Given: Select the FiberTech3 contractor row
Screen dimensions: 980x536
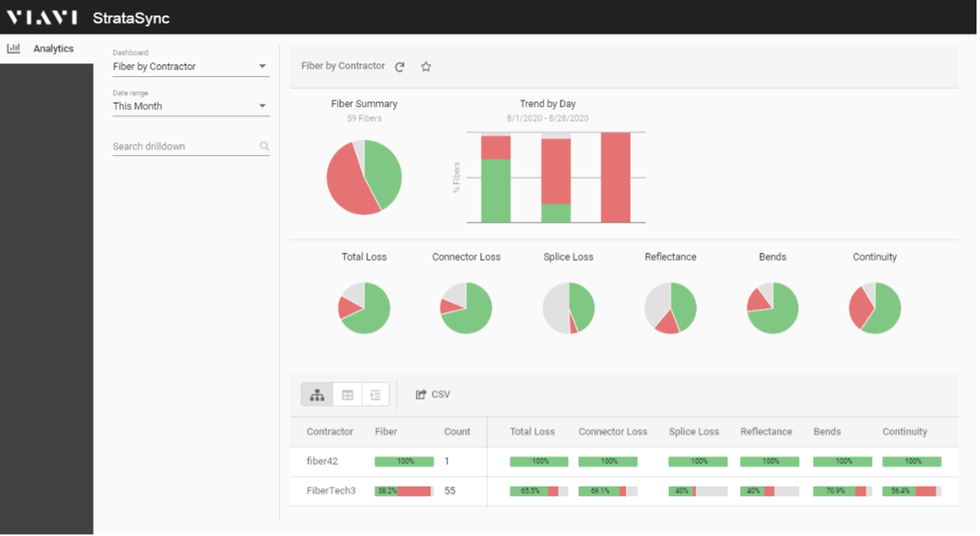Looking at the screenshot, I should (331, 491).
